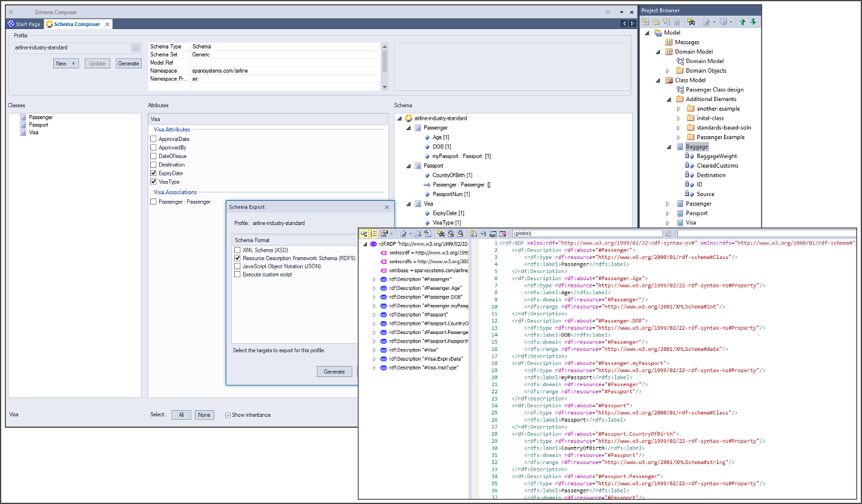Click the binoculars search icon in Project Browser
Viewport: 862px width, 504px height.
[691, 22]
